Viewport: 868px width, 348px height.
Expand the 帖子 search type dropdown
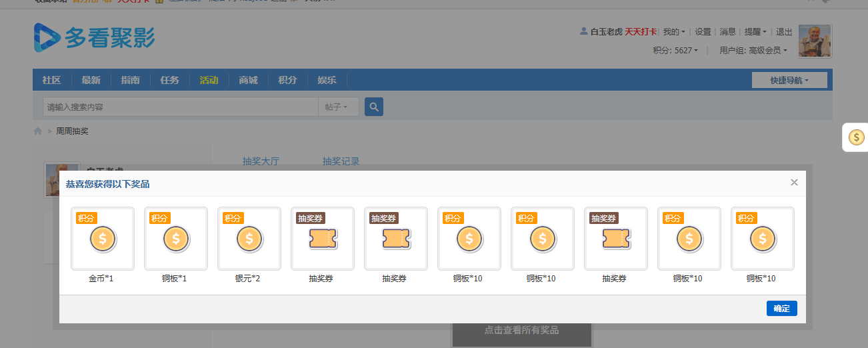[x=339, y=107]
